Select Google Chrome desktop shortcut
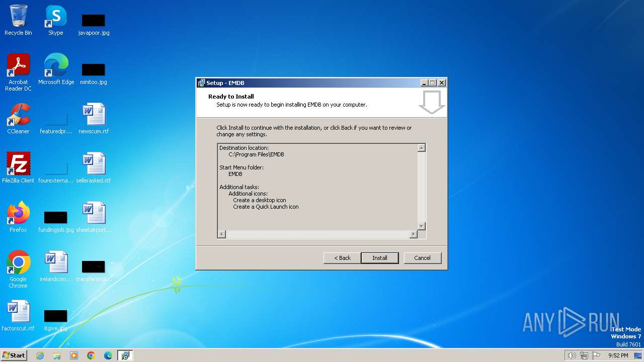The height and width of the screenshot is (362, 644). (x=18, y=269)
